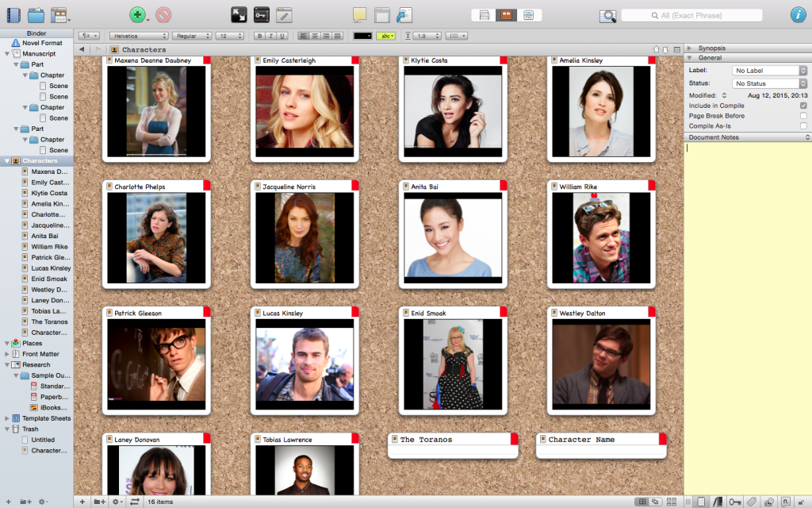Open Helvetica font family dropdown
Screen dimensions: 812x508
tap(139, 36)
